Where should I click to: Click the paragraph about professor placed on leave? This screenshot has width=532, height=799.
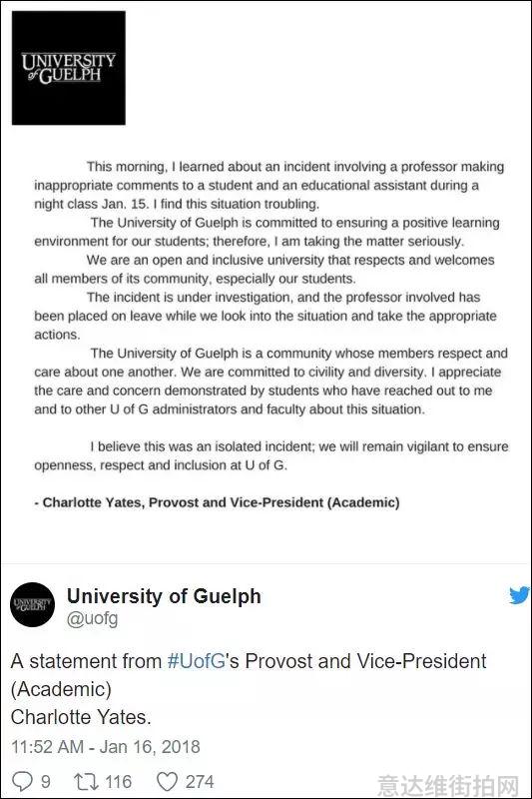pos(266,316)
